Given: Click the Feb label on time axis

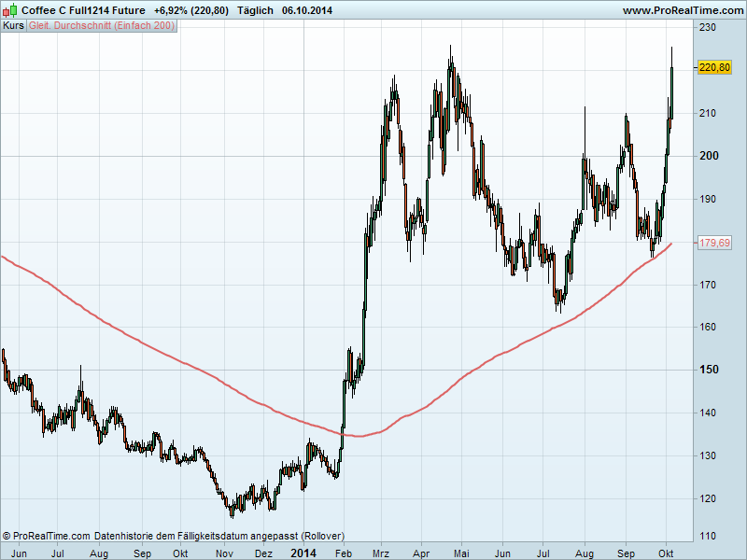Looking at the screenshot, I should [x=343, y=553].
